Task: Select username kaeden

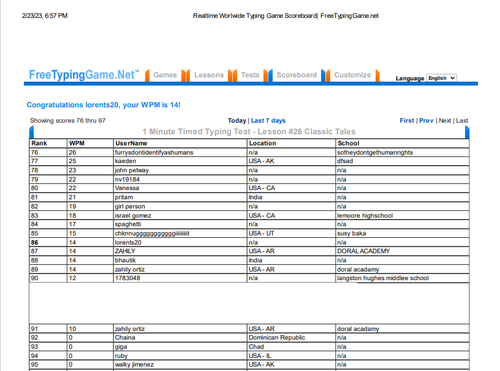Action: [x=125, y=161]
